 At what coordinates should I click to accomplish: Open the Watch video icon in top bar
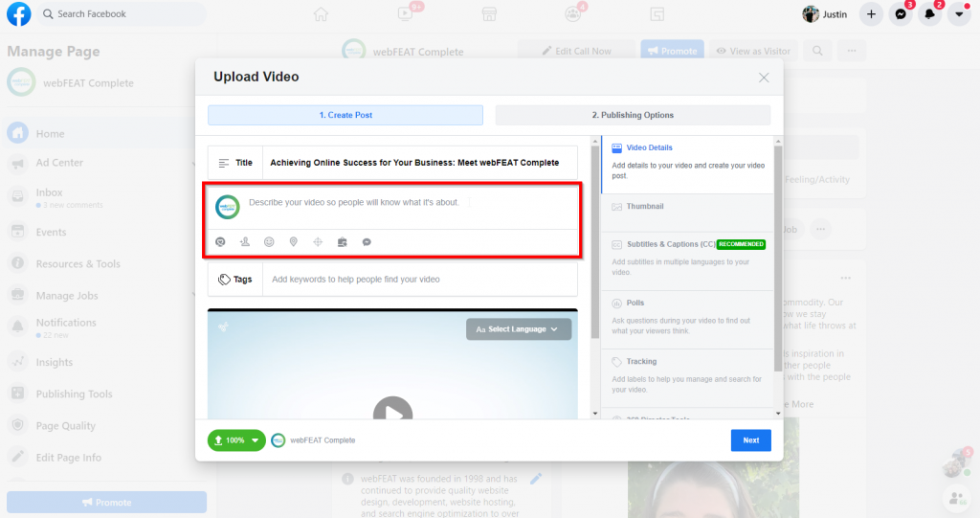[x=406, y=13]
